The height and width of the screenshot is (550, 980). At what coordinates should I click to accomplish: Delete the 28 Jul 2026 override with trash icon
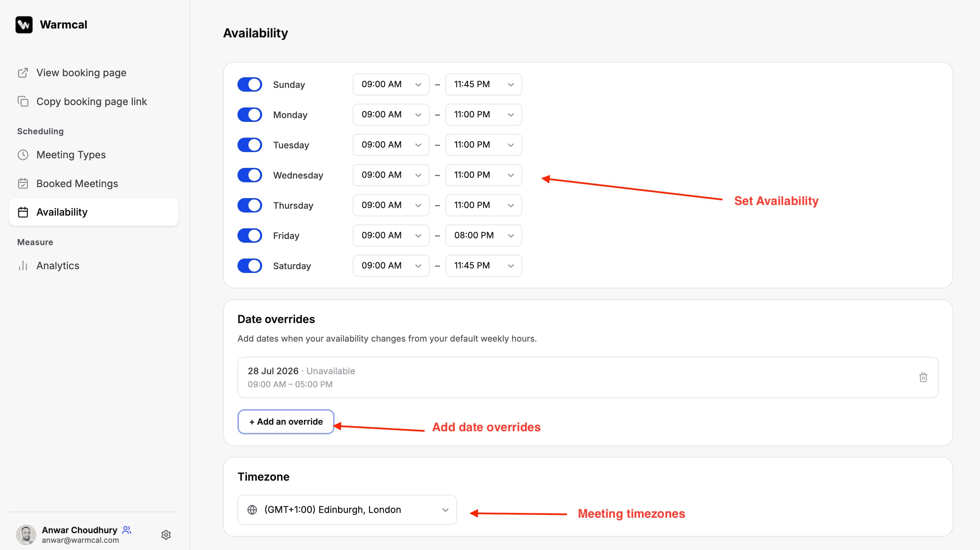tap(923, 377)
